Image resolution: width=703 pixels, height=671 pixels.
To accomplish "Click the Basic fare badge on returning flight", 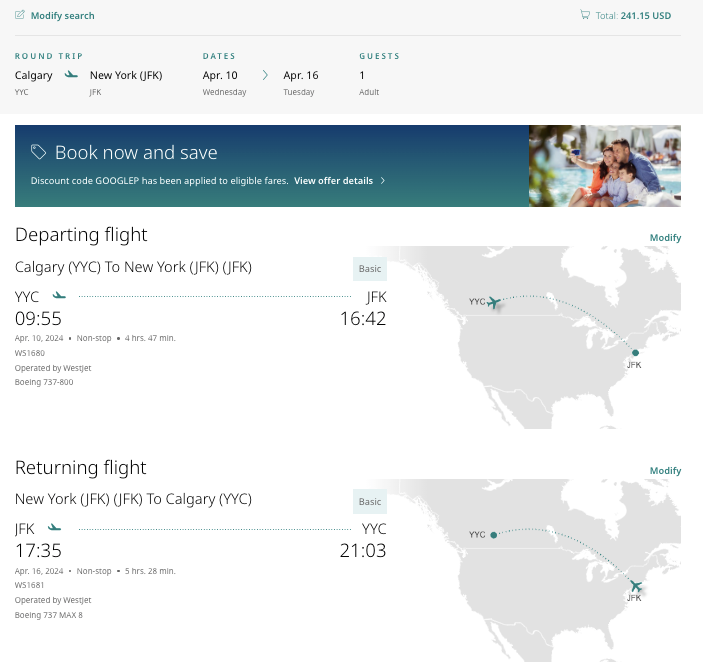I will [370, 502].
